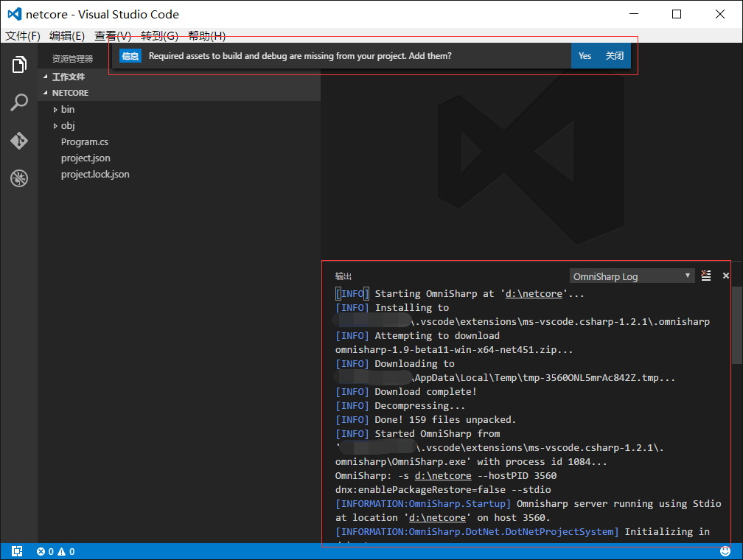Screen dimensions: 743x560
Task: Click the output panel vertical scrollbar
Action: pyautogui.click(x=737, y=325)
